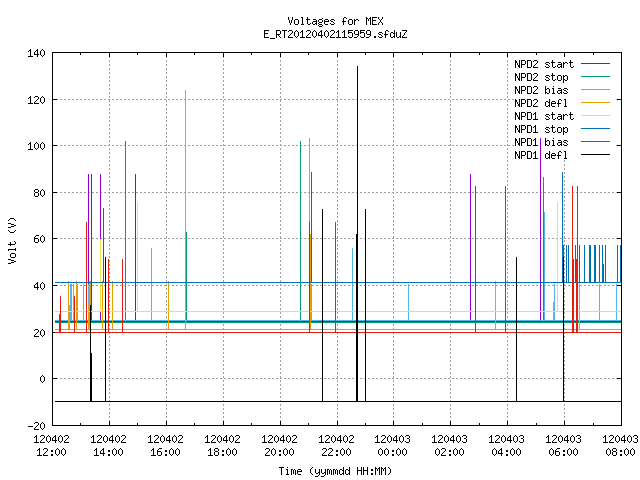The width and height of the screenshot is (640, 480).
Task: Click the x-axis tick label 120402 16:00
Action: coord(165,446)
